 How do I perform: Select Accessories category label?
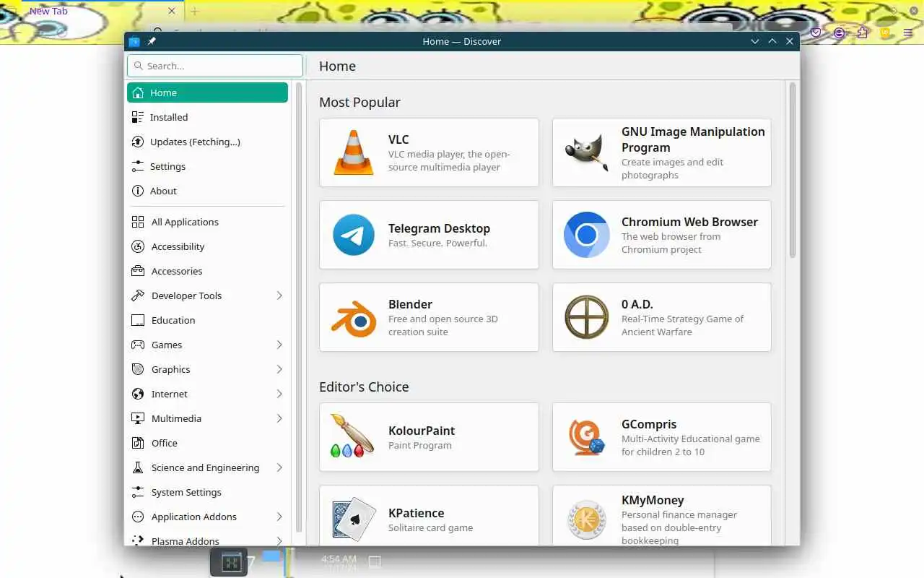click(177, 271)
